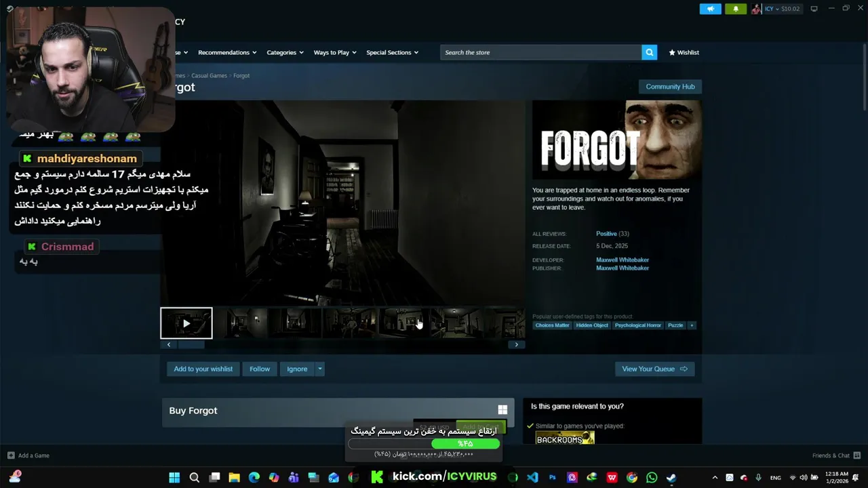Select the Puzzle tag
This screenshot has width=868, height=488.
[675, 325]
